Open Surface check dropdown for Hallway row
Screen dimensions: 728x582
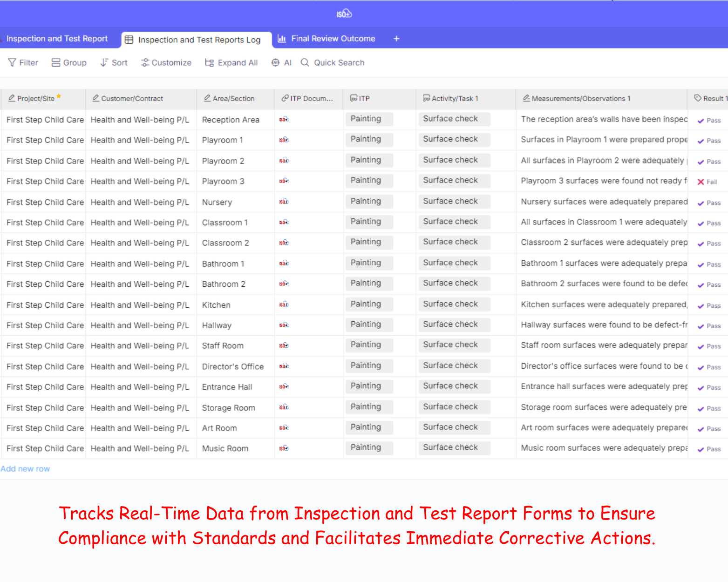pos(454,325)
